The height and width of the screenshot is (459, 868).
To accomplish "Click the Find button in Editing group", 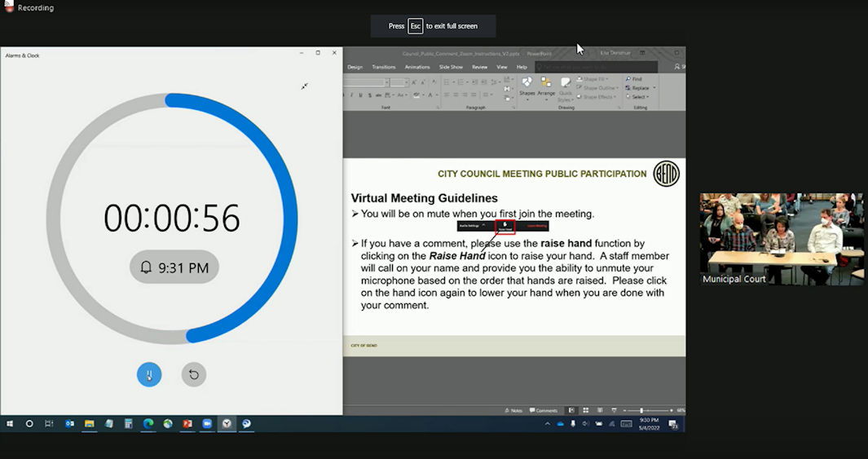I will 635,79.
